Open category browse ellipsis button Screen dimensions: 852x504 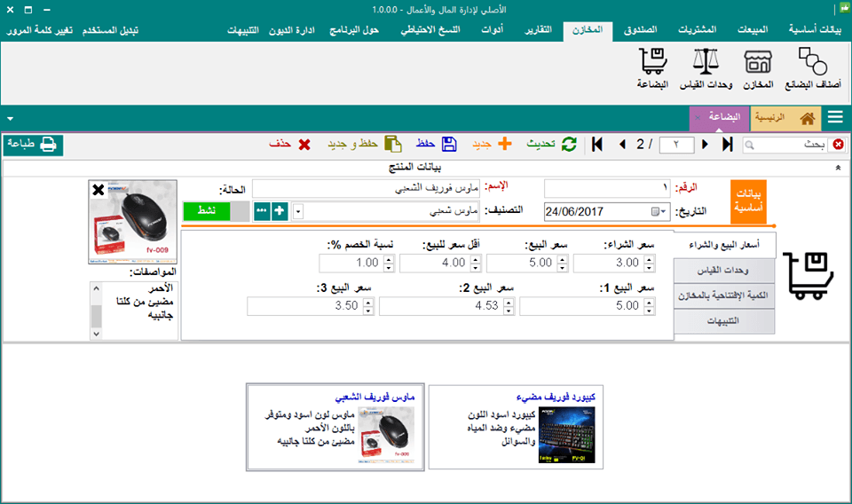262,210
